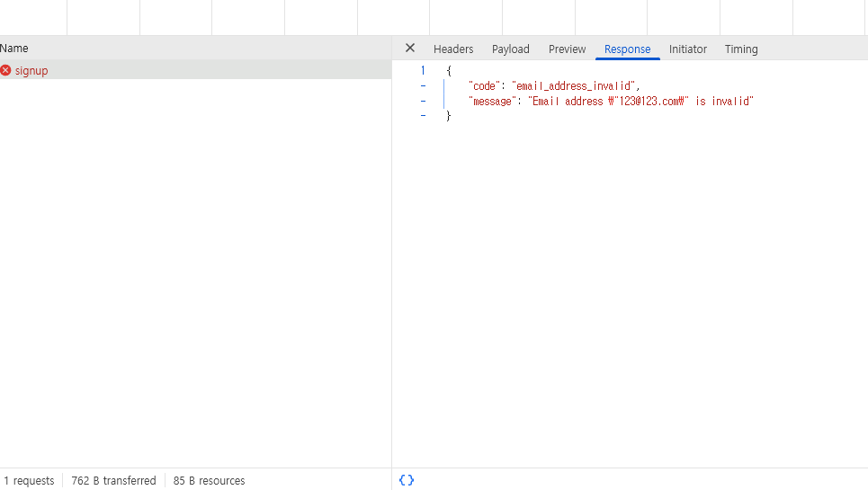868x490 pixels.
Task: Show the Preview tab
Action: [568, 49]
